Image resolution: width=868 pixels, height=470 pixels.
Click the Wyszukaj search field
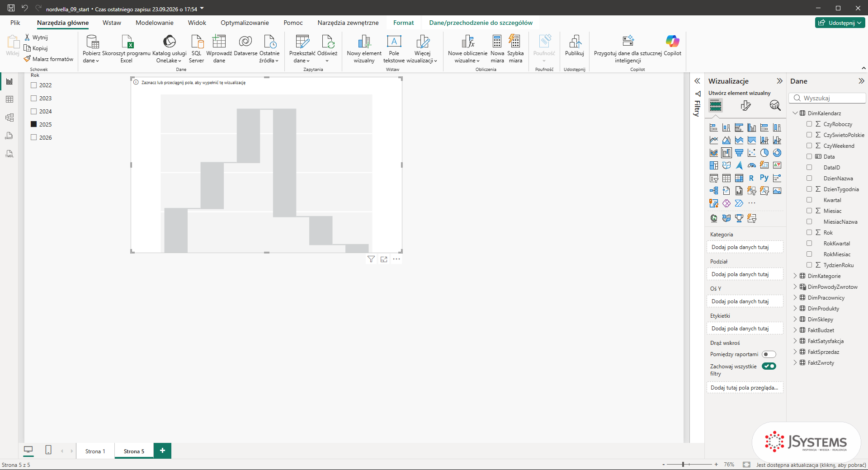point(827,98)
